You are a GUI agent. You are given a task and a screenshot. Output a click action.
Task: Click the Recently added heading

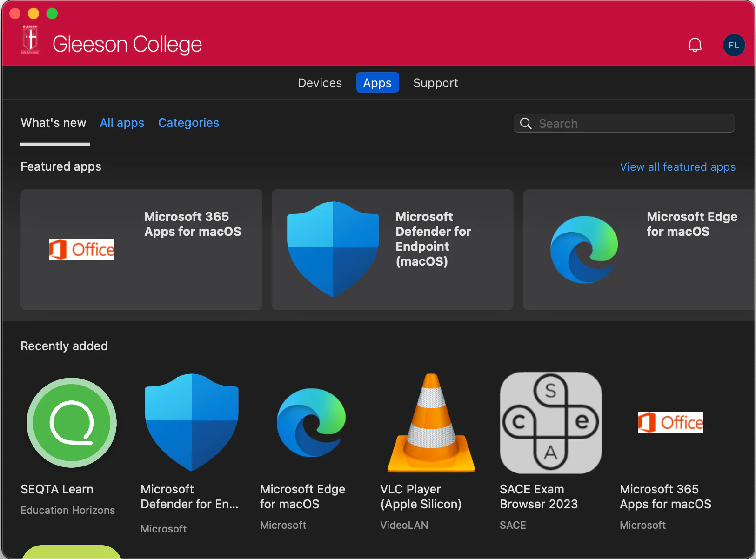[64, 346]
